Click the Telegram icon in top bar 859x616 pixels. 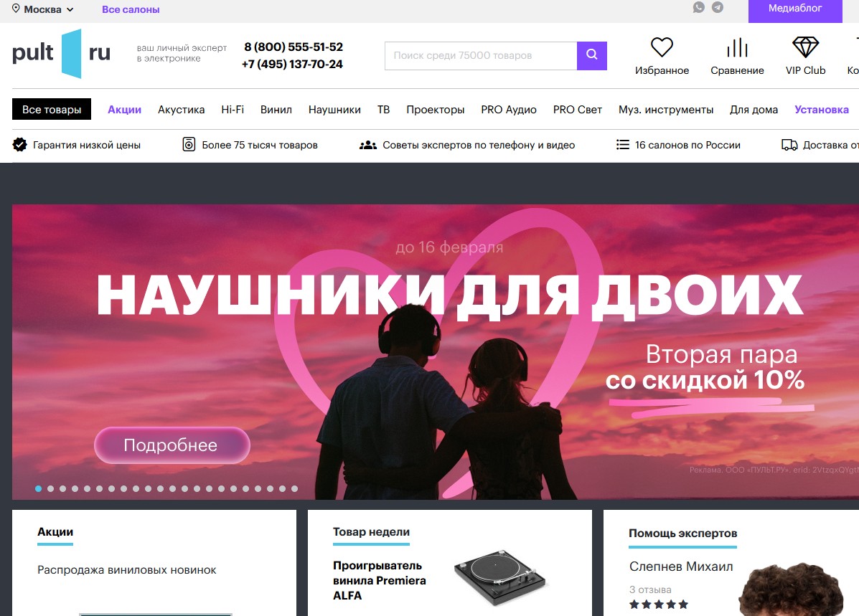coord(717,7)
